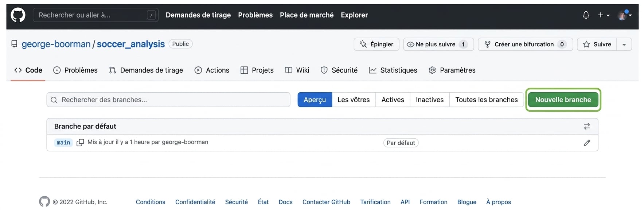Select the Actions tab
Viewport: 644px width, 216px height.
tap(212, 70)
